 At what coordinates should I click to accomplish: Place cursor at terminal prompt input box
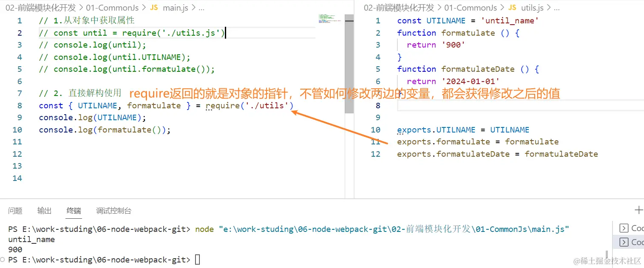click(x=197, y=260)
